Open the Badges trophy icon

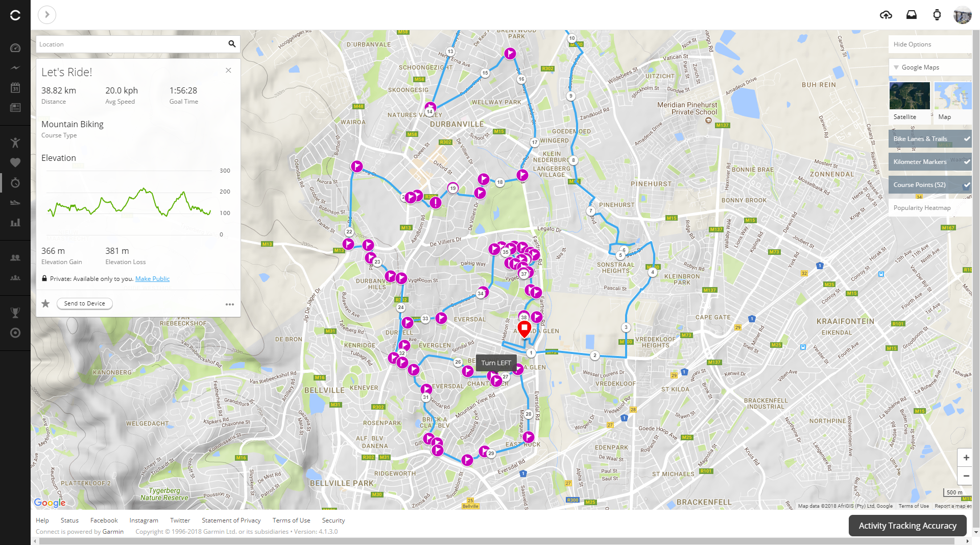coord(15,313)
